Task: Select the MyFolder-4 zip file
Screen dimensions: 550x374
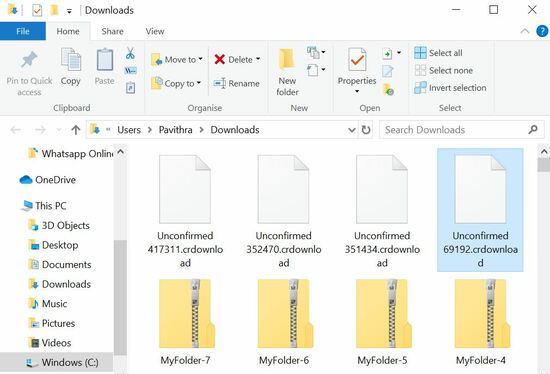Action: 481,322
